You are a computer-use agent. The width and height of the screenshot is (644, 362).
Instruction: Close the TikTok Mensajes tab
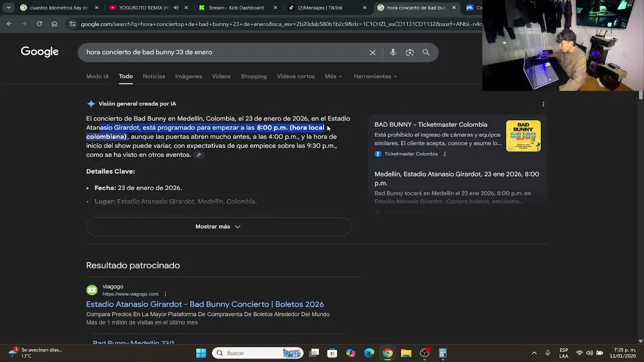[x=365, y=8]
